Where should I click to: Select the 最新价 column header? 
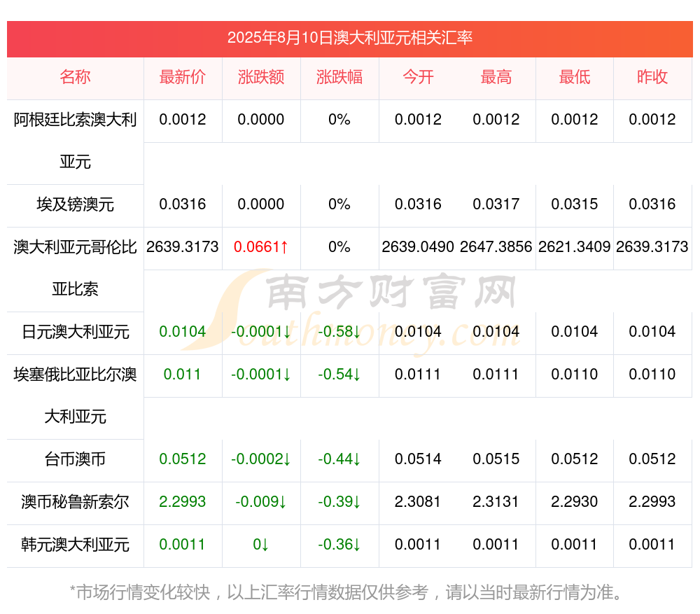183,77
